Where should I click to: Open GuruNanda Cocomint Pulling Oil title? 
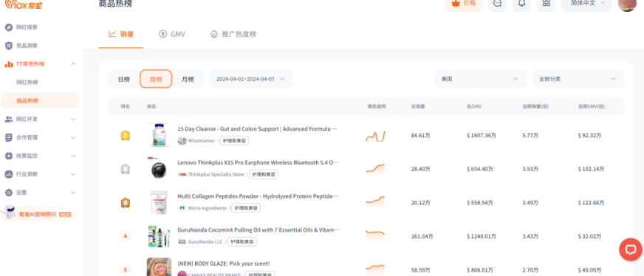258,230
